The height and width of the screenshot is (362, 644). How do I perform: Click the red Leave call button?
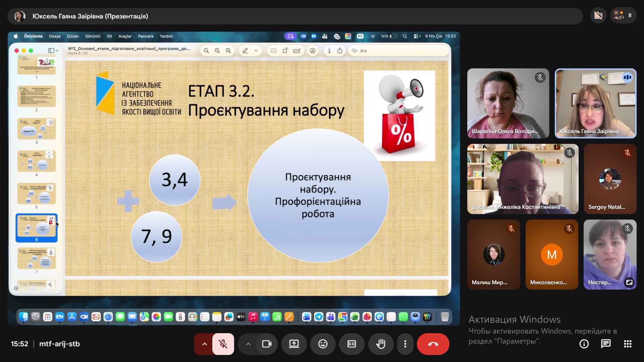click(x=433, y=344)
